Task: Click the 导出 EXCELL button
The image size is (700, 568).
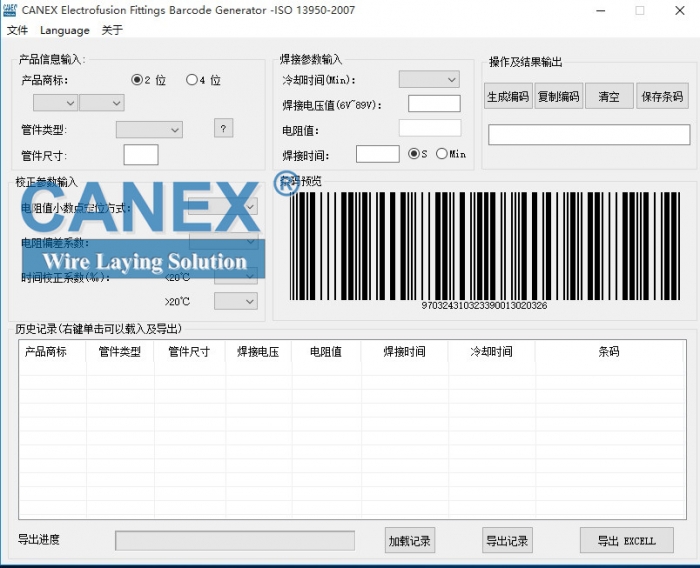Action: click(627, 540)
